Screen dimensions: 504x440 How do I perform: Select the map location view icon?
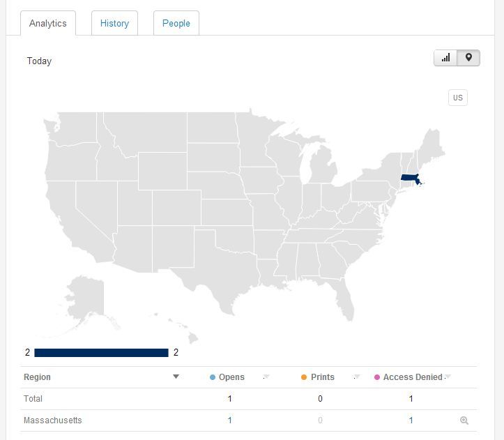tap(468, 58)
